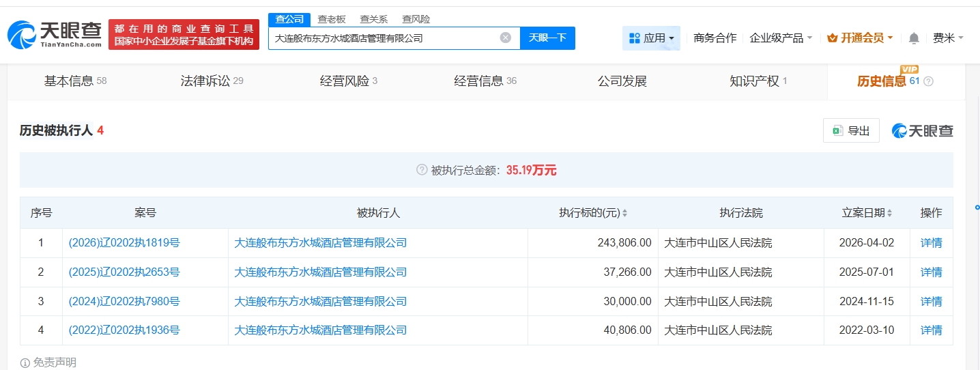Viewport: 980px width, 370px height.
Task: Click the total 35.19万元
Action: (x=532, y=170)
